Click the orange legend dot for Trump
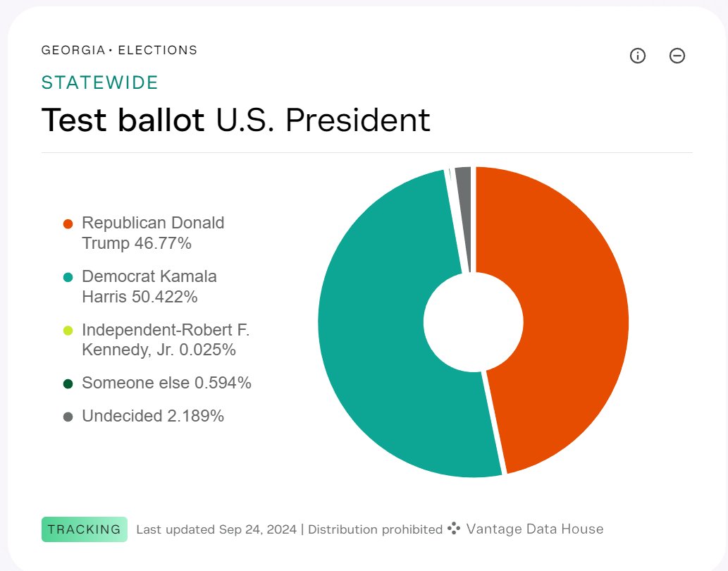The width and height of the screenshot is (728, 571). pyautogui.click(x=68, y=223)
